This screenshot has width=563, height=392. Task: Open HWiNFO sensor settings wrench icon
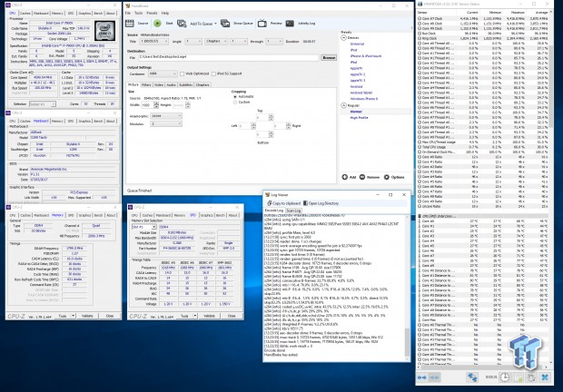pos(531,377)
